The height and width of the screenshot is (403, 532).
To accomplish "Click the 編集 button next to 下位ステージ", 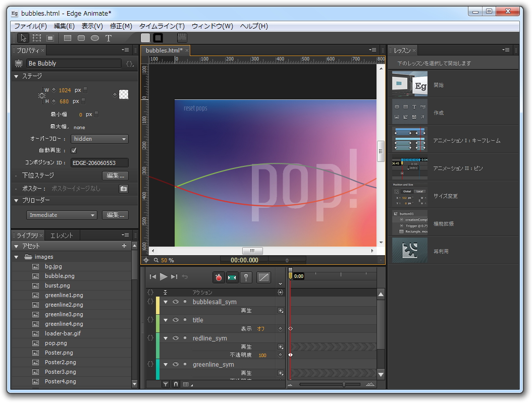I will pos(115,176).
